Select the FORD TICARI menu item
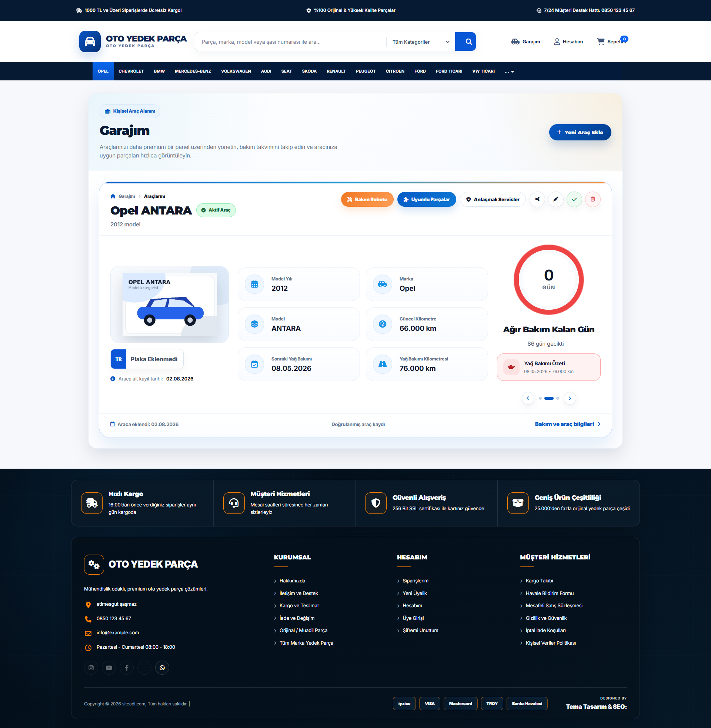 pyautogui.click(x=449, y=72)
